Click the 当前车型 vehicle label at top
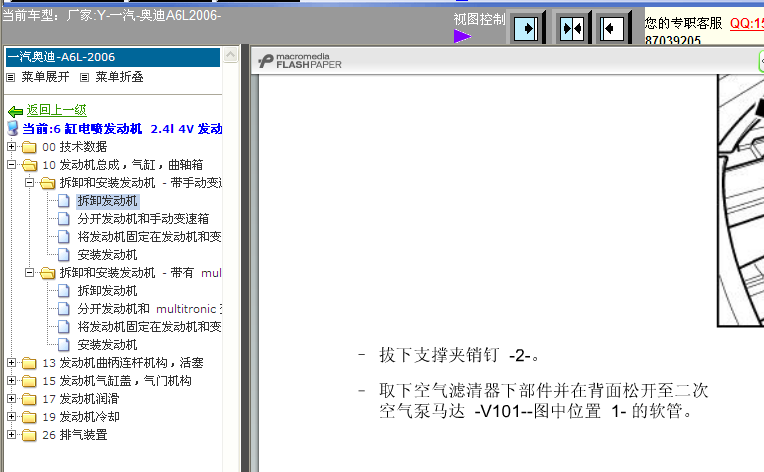764x472 pixels. point(112,16)
